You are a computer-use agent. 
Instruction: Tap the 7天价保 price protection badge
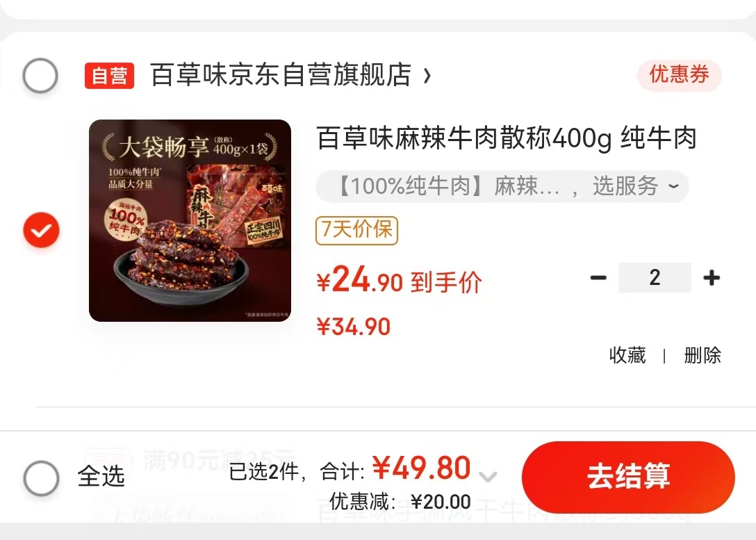(x=356, y=231)
